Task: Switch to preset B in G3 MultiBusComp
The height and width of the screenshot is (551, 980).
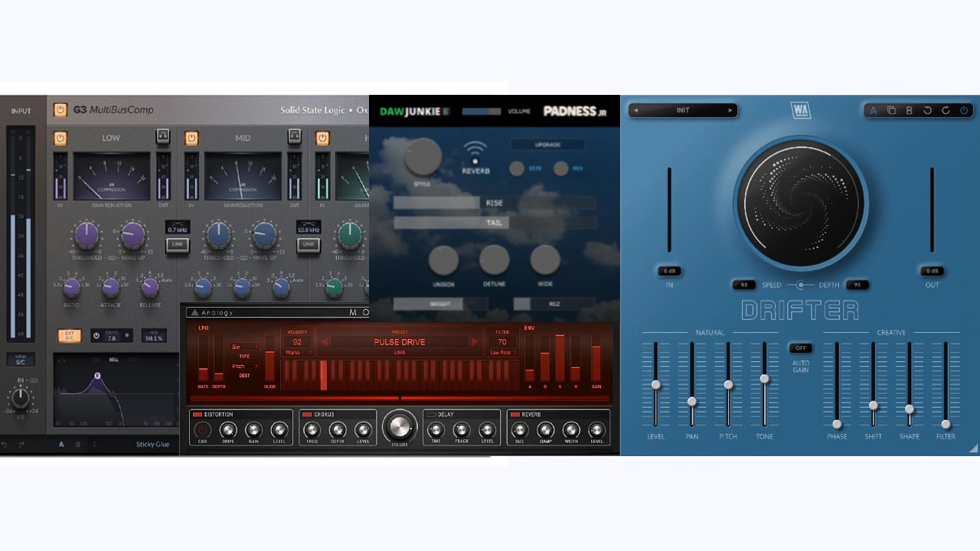Action: 78,444
